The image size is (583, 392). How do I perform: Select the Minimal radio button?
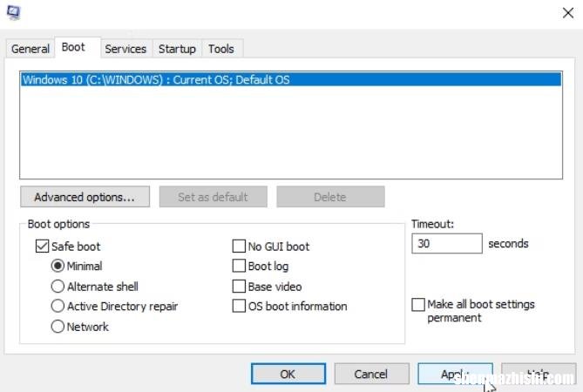click(x=58, y=266)
